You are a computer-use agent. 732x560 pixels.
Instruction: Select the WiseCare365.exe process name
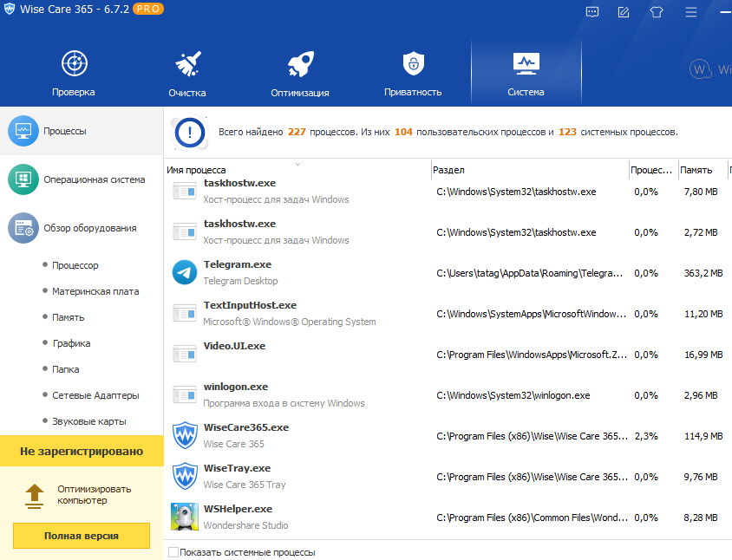coord(246,427)
